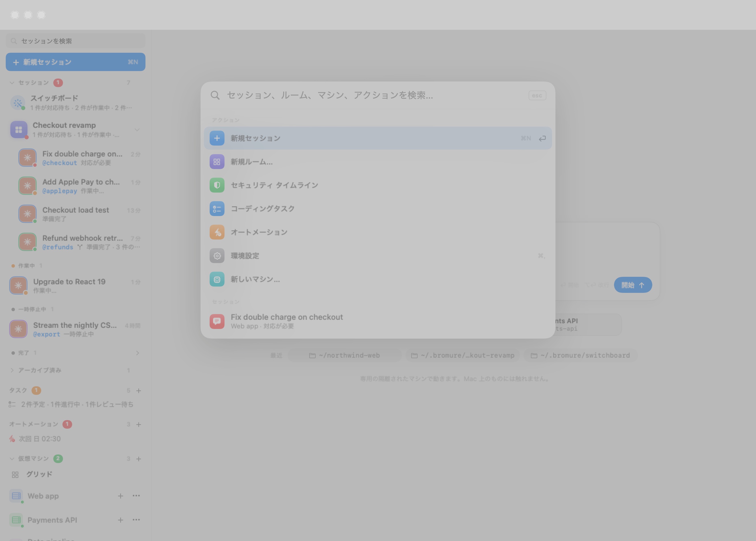Open the more options for Web app
Viewport: 756px width, 541px height.
tap(136, 496)
